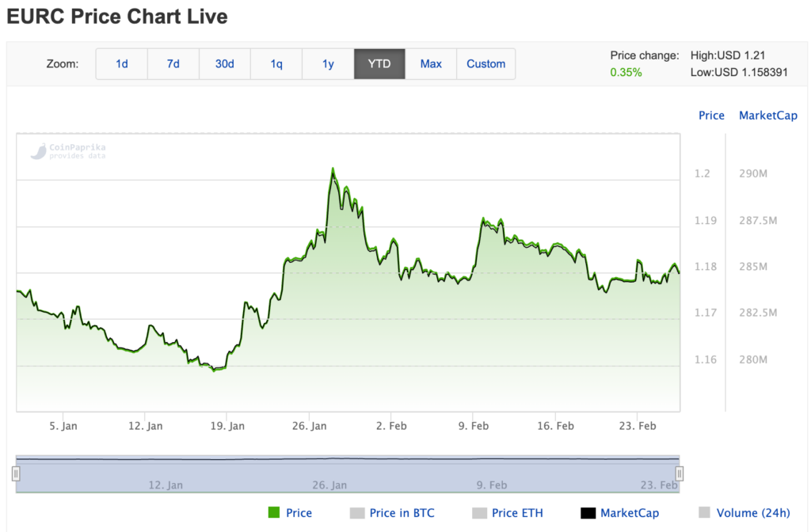
Task: Select the 1y zoom option
Action: [328, 64]
